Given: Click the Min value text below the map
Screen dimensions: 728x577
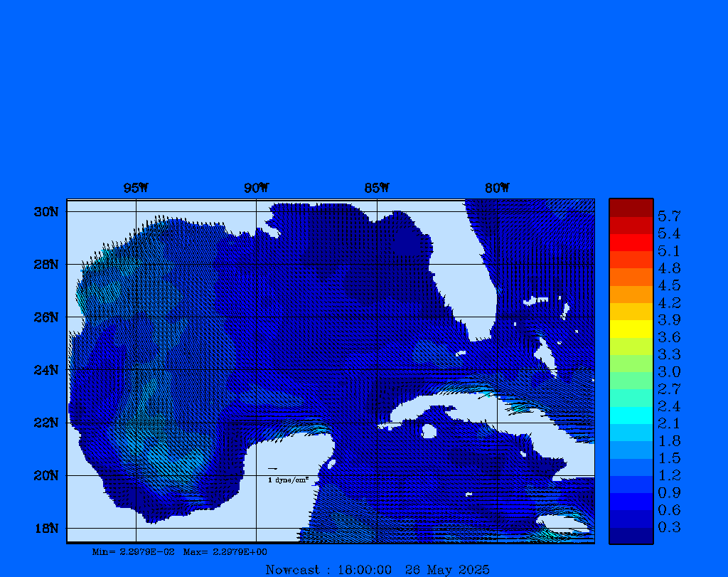Looking at the screenshot, I should click(133, 552).
